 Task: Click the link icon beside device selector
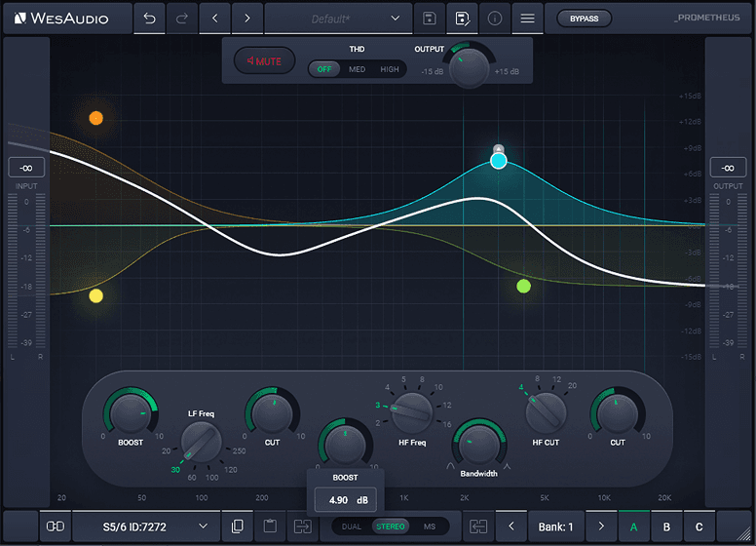point(55,526)
